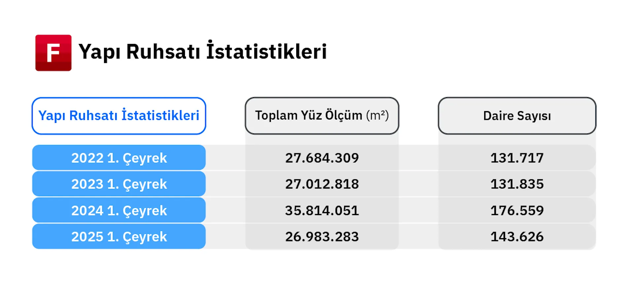Click the apartment count 131.835
The height and width of the screenshot is (286, 644).
click(x=517, y=184)
